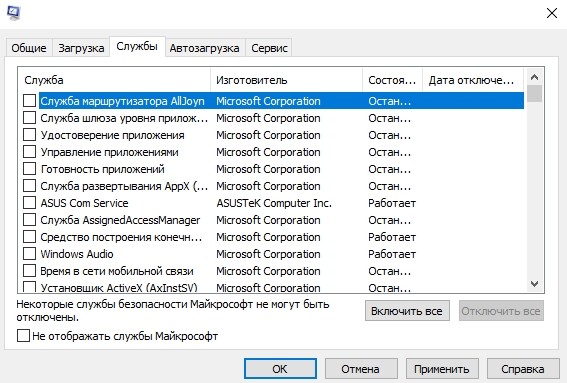This screenshot has height=383, width=567.
Task: Enable the ASUS Com Service checkbox
Action: coord(29,203)
